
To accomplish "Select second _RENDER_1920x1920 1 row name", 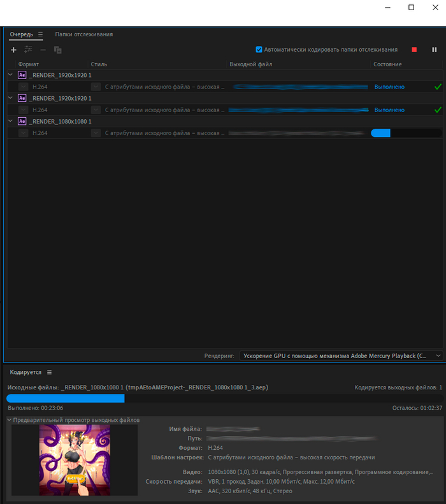I will point(60,98).
